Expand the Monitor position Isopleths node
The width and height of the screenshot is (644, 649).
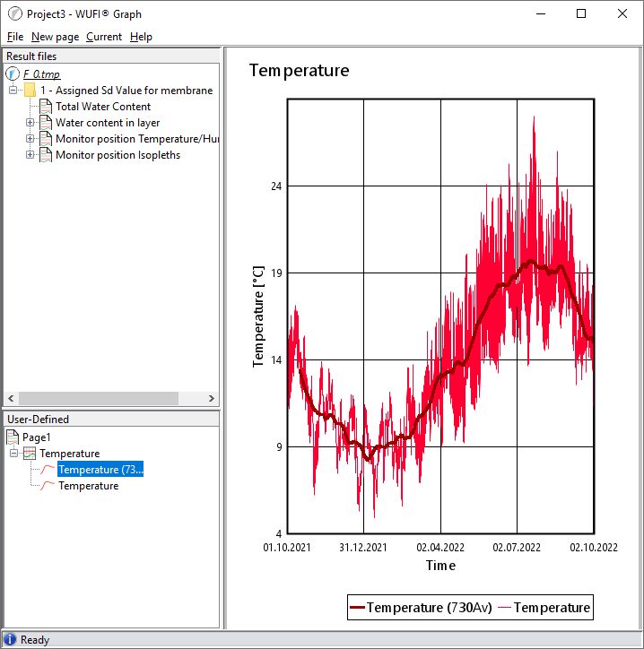click(x=30, y=155)
